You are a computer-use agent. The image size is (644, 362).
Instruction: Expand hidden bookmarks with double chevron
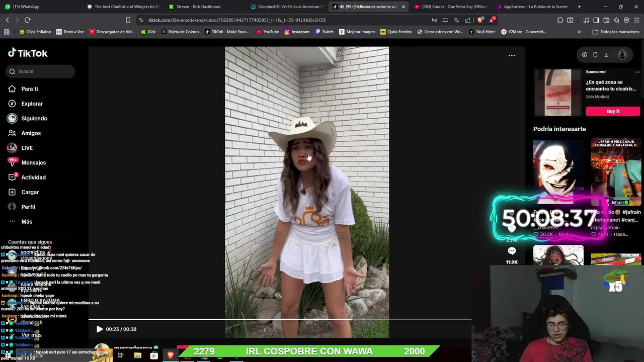(579, 32)
